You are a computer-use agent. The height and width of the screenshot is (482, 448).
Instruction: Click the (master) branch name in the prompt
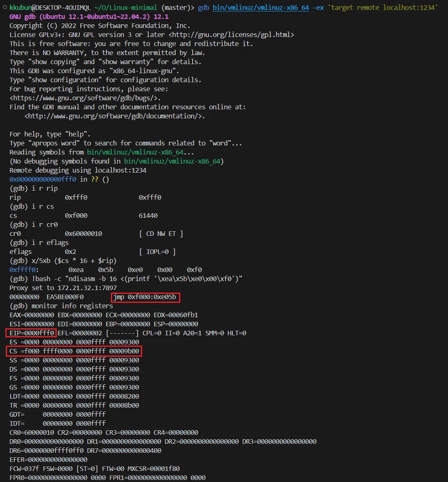pos(176,8)
